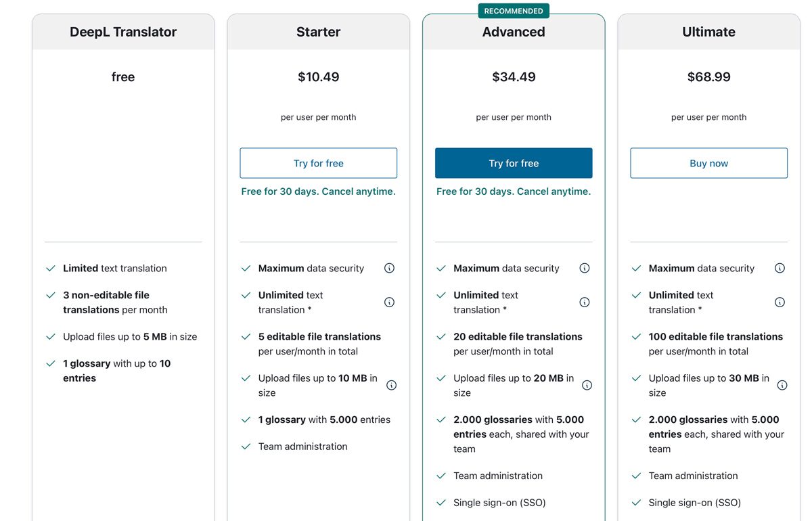Click the Ultimate plan heading
The image size is (812, 521).
click(709, 32)
